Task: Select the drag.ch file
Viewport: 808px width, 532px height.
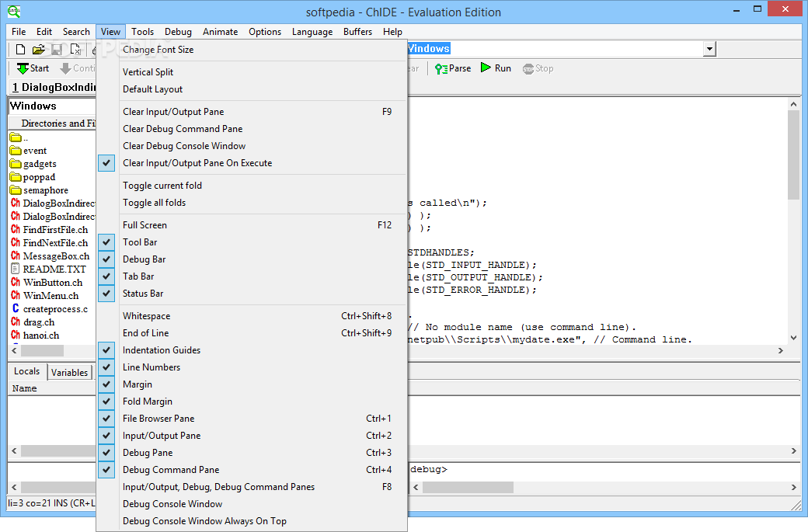Action: (x=33, y=322)
